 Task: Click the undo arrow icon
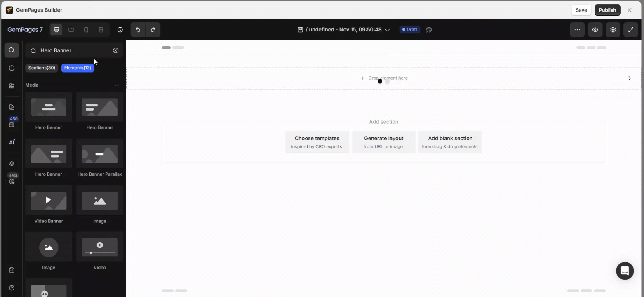click(138, 30)
